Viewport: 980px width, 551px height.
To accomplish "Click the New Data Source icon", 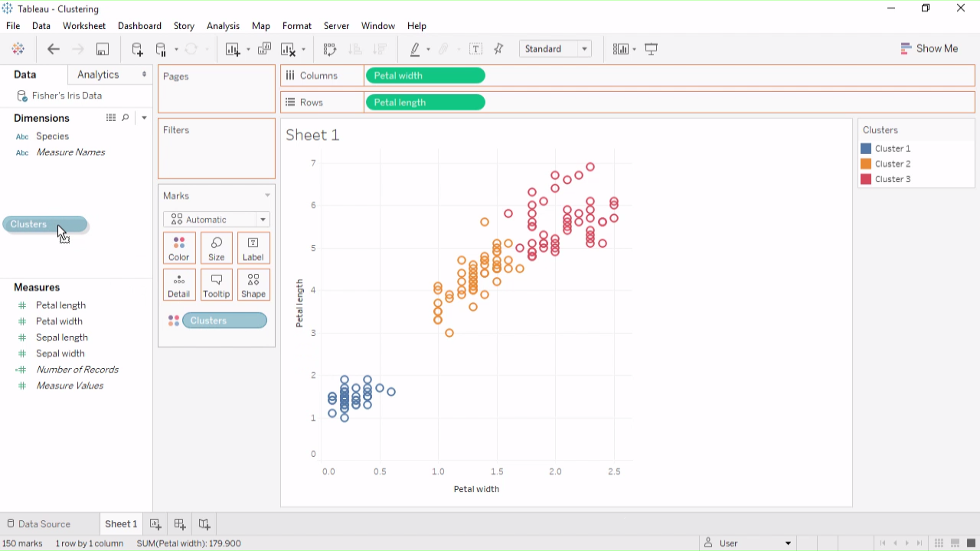I will point(137,49).
